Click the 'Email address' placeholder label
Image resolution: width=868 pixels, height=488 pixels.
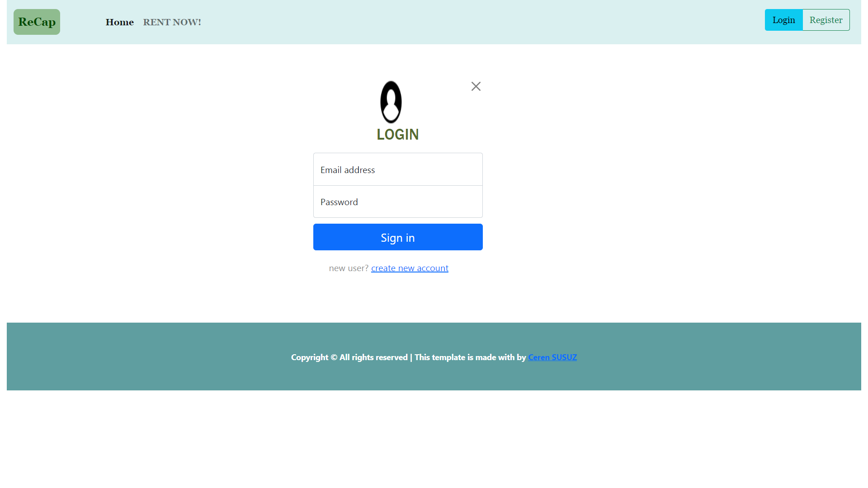347,170
